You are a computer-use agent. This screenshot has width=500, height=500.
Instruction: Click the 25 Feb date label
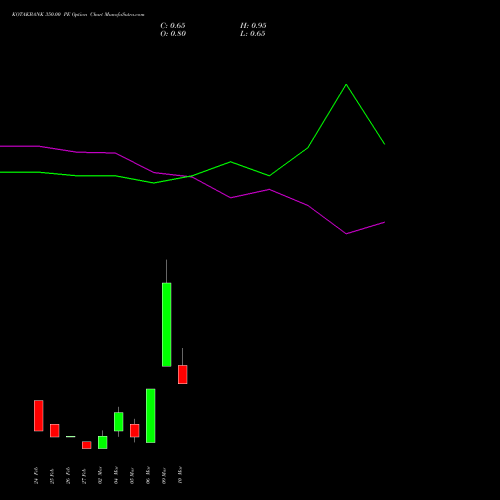pyautogui.click(x=52, y=475)
